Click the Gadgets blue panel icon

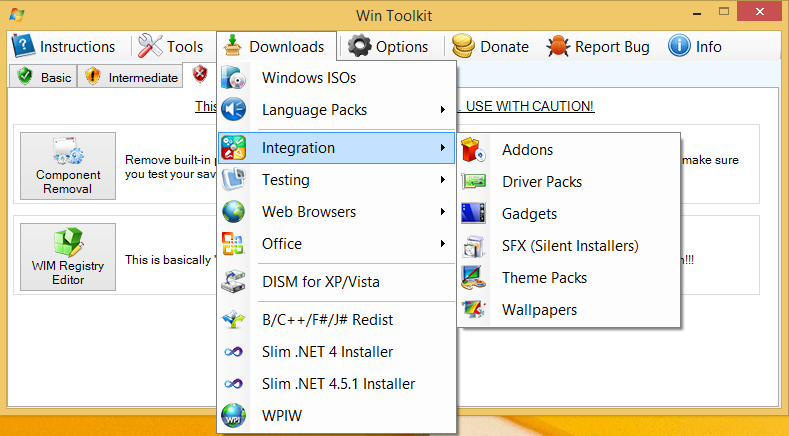[474, 213]
